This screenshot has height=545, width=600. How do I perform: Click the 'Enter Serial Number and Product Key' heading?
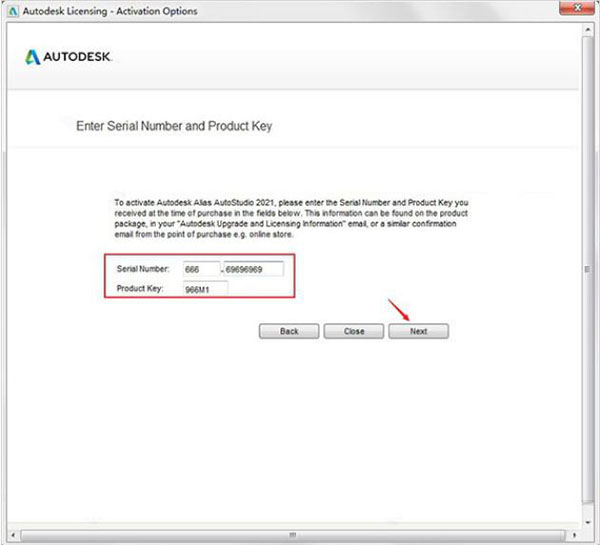tap(174, 126)
